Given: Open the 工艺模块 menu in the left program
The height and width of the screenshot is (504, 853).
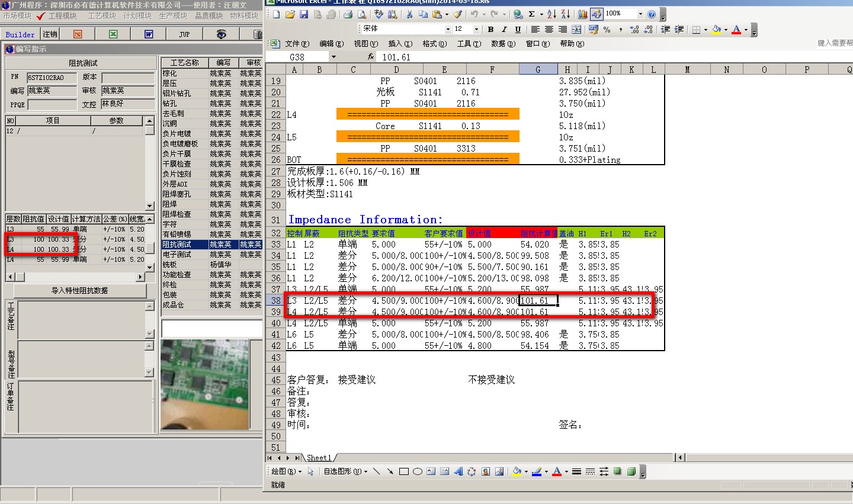Looking at the screenshot, I should [102, 16].
